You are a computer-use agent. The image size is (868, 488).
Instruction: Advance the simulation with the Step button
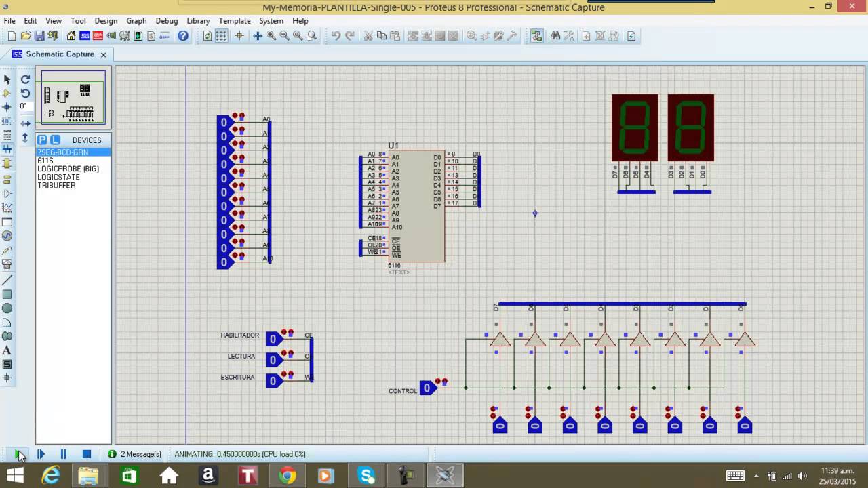(x=41, y=454)
